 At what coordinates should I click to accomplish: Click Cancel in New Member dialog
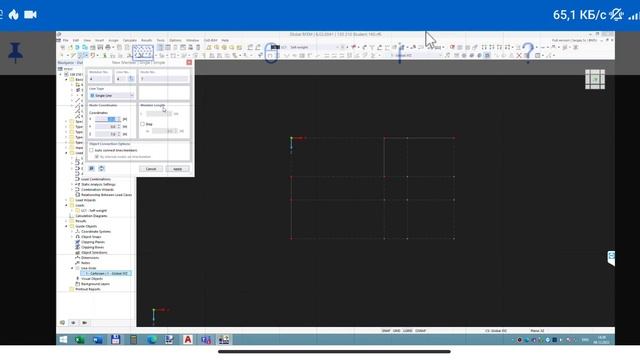click(x=151, y=169)
